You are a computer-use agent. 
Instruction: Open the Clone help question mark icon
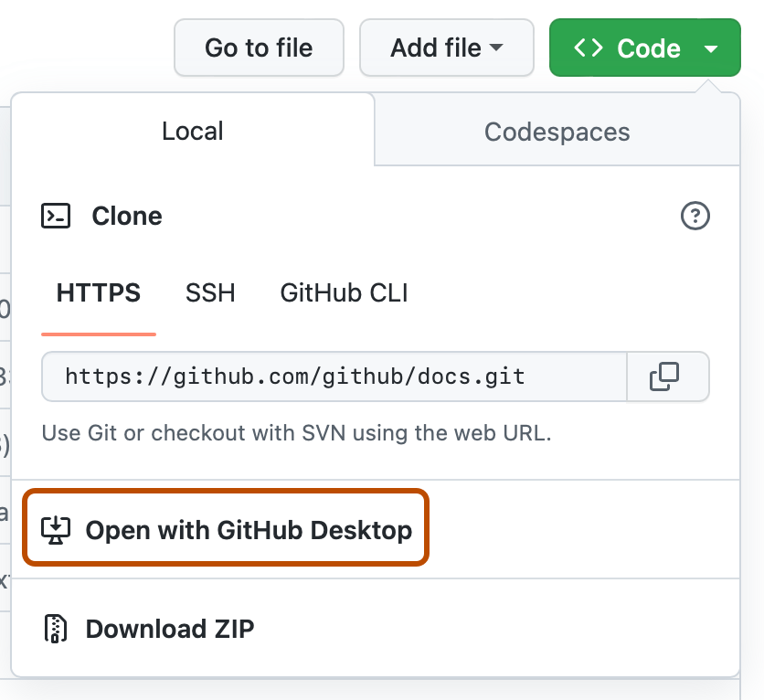695,216
